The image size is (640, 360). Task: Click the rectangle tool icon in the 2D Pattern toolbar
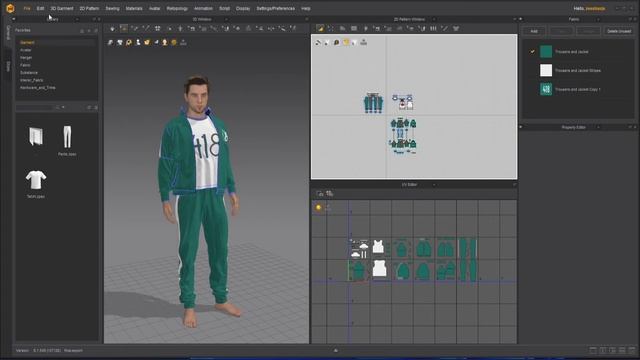click(354, 29)
